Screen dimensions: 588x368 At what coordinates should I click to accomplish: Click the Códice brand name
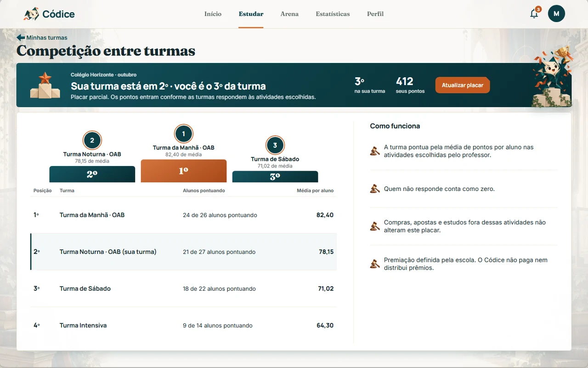58,14
